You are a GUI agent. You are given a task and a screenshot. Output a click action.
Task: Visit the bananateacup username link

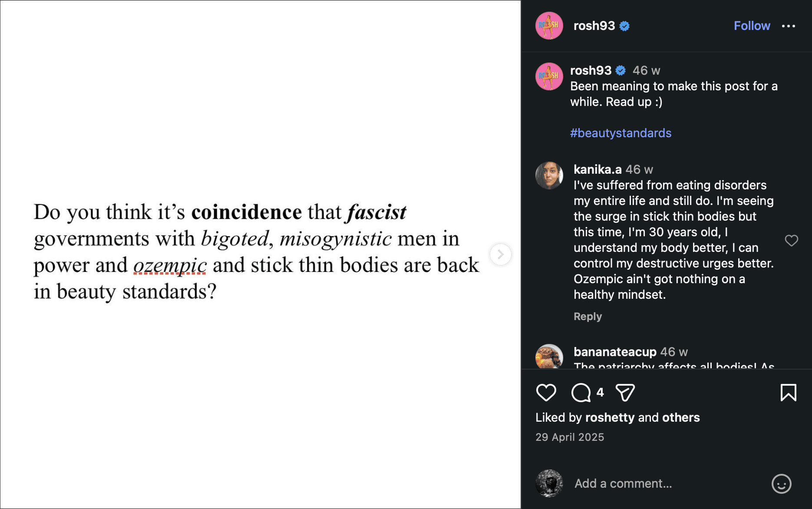pos(614,352)
